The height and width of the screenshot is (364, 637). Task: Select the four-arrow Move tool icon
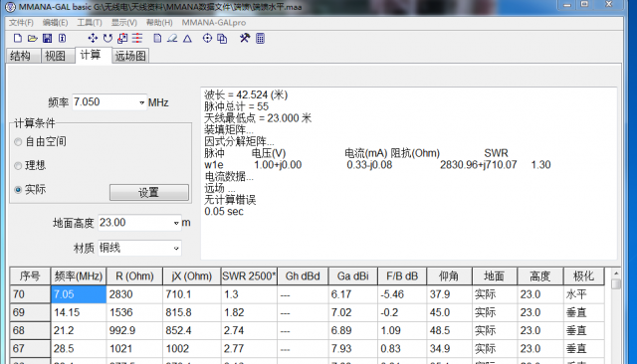click(x=93, y=39)
